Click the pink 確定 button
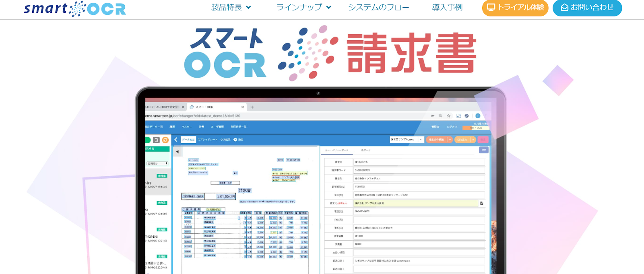This screenshot has height=274, width=644. coord(483,140)
